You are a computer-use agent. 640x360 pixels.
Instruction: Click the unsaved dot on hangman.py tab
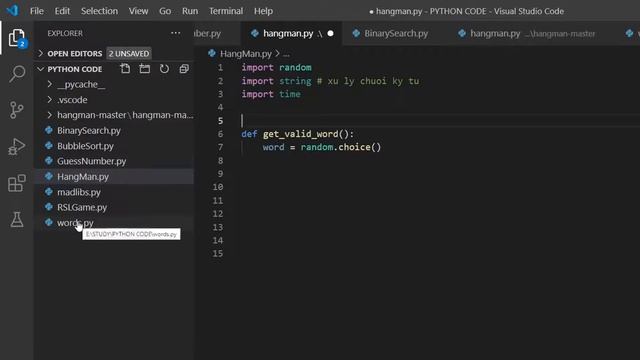click(330, 33)
